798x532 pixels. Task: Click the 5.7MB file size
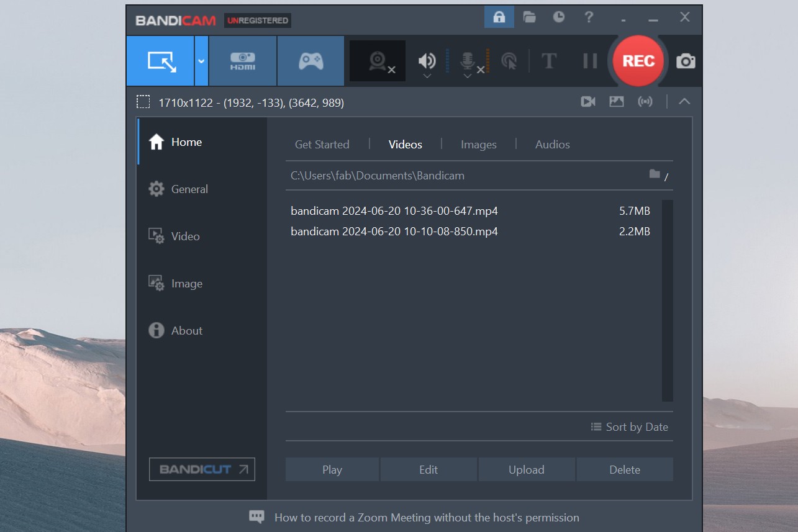click(x=635, y=211)
